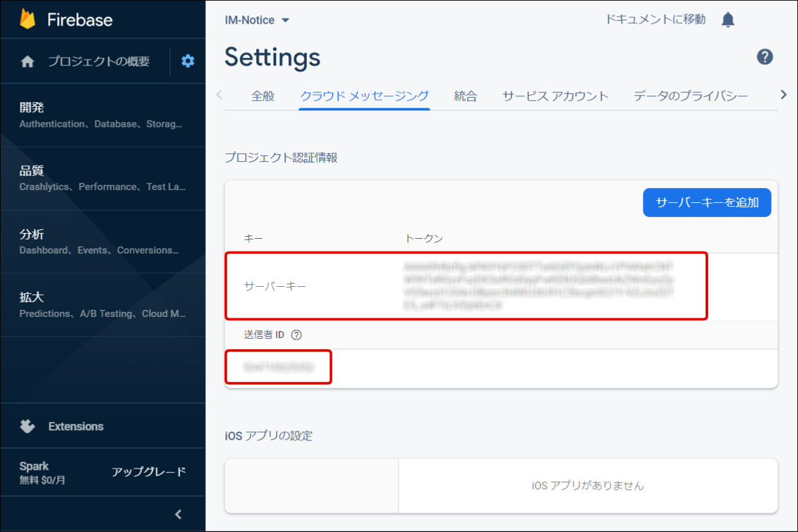Click the サーバーキー row label

[x=275, y=286]
